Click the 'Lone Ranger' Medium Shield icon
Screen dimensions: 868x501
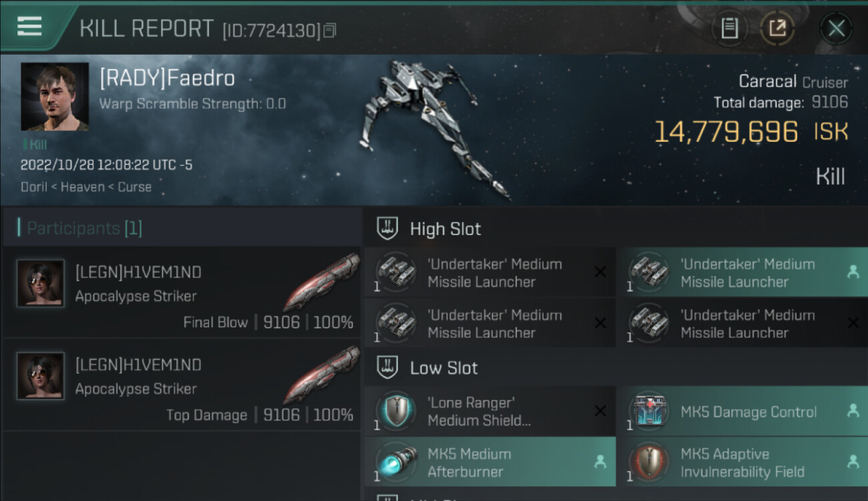tap(396, 411)
